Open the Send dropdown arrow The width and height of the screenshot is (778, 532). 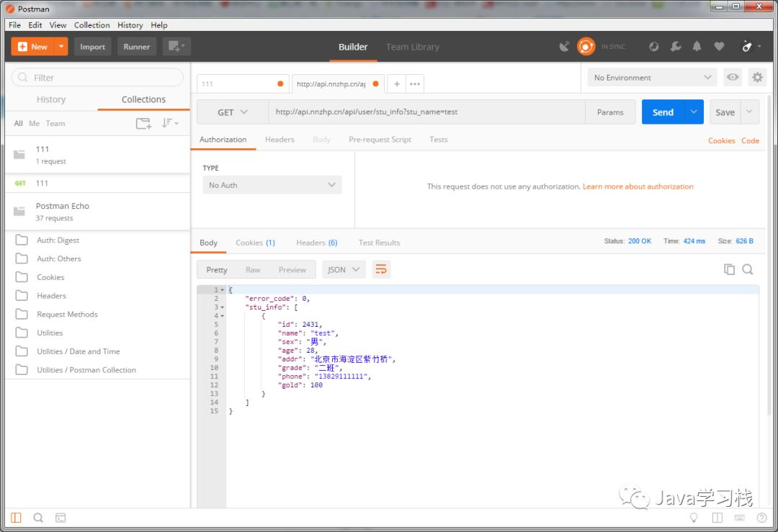(694, 112)
